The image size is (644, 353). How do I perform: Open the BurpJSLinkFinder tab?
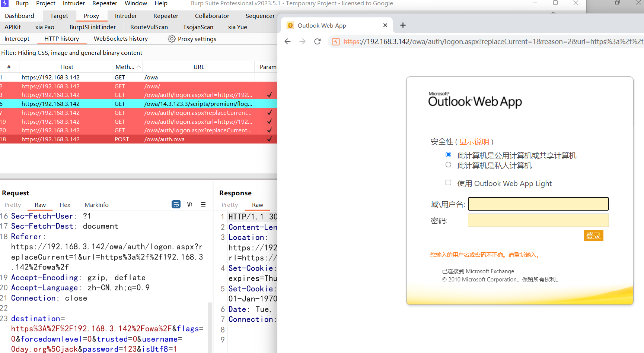92,27
